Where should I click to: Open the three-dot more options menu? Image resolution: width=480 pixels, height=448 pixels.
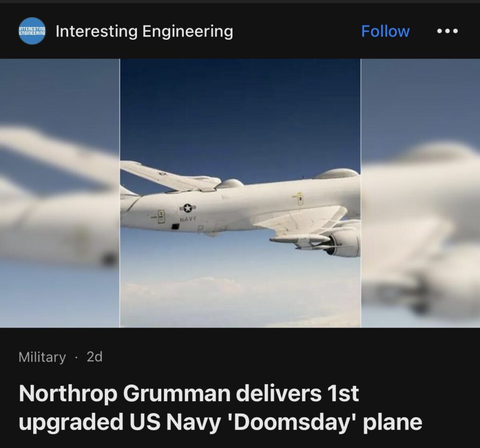tap(448, 31)
